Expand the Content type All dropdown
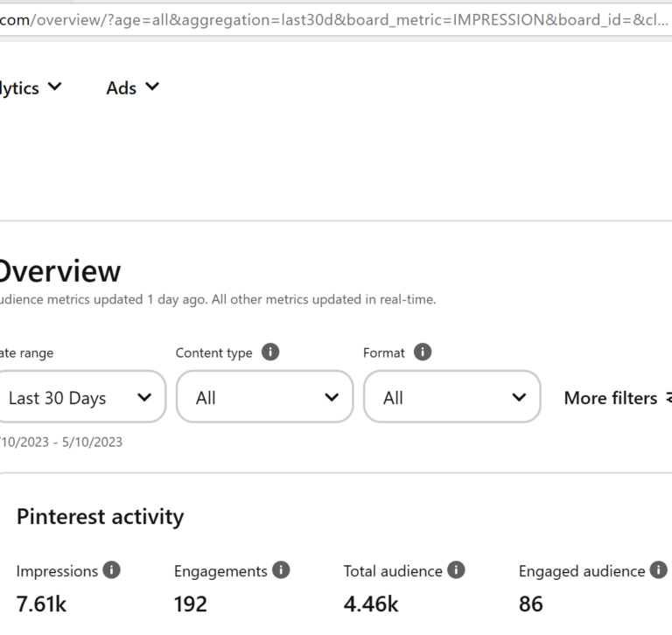 (x=265, y=397)
